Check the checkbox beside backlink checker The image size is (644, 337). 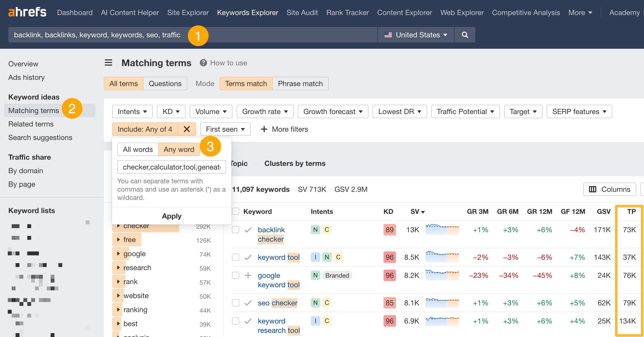[x=235, y=229]
